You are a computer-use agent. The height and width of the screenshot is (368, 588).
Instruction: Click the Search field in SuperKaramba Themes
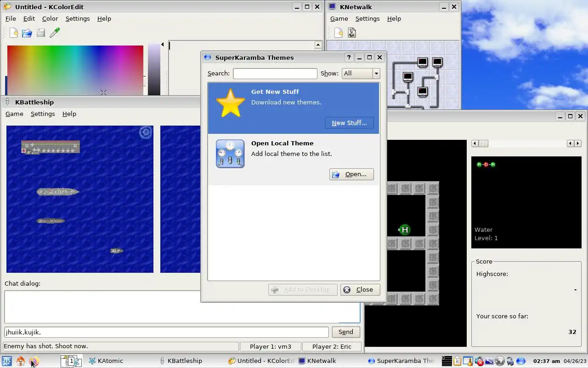275,74
